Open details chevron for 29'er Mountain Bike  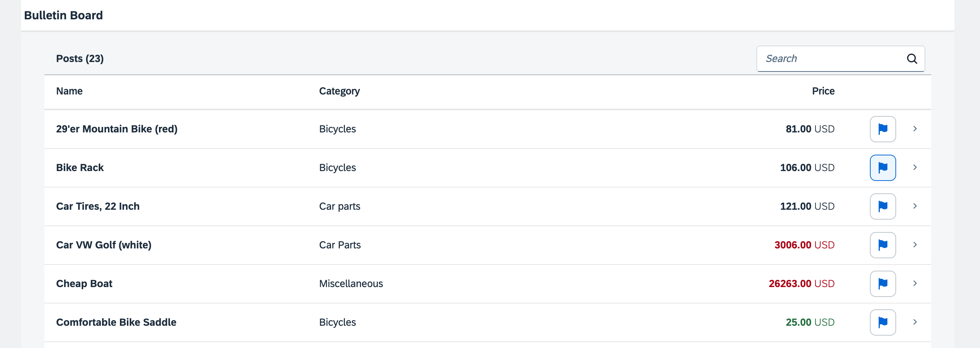coord(915,129)
